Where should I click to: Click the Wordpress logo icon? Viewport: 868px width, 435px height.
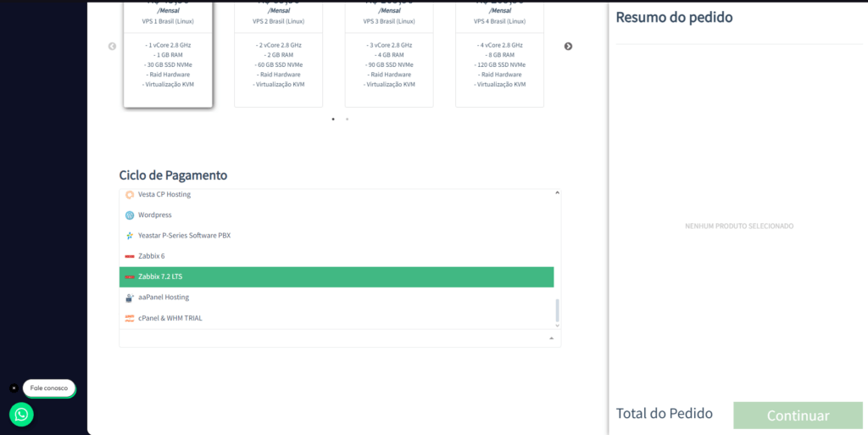click(130, 215)
